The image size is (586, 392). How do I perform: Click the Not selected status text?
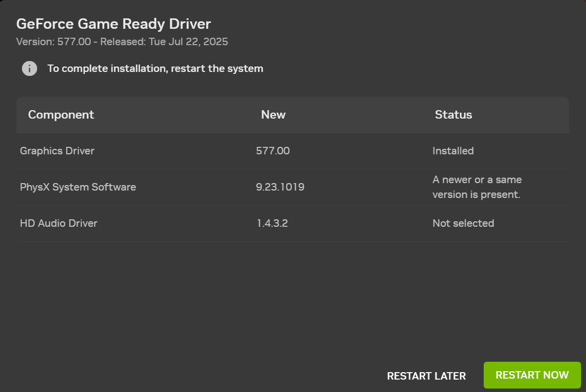point(463,223)
